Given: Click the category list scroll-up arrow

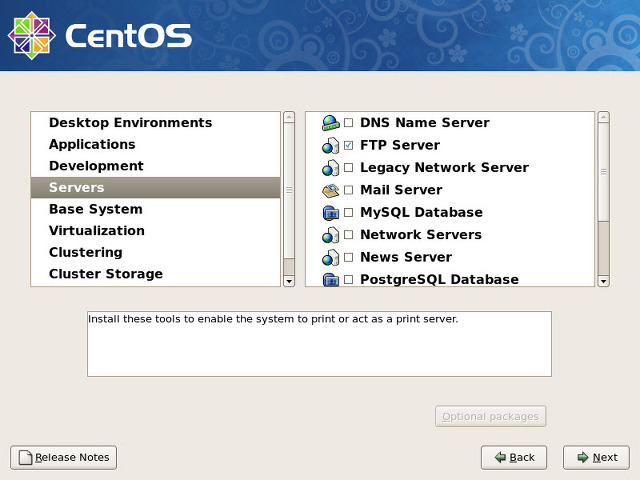Looking at the screenshot, I should coord(289,117).
